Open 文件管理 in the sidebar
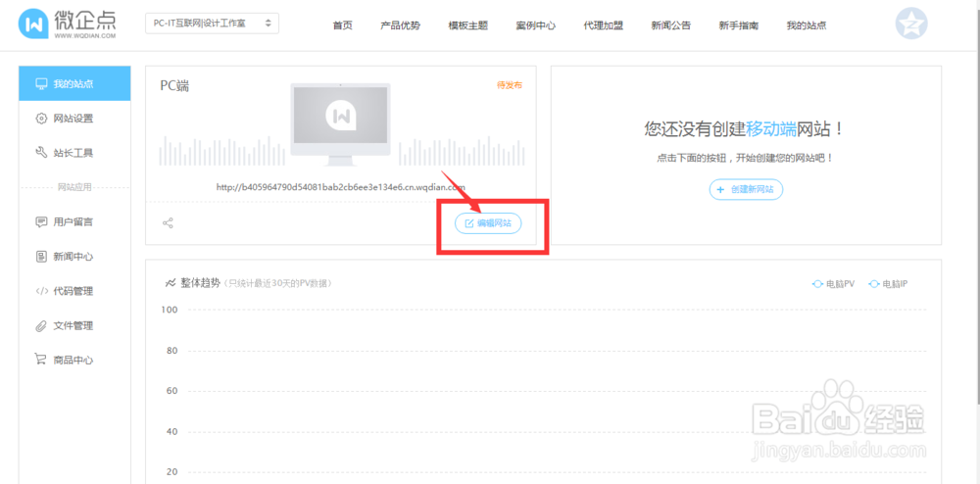The height and width of the screenshot is (484, 980). point(75,325)
